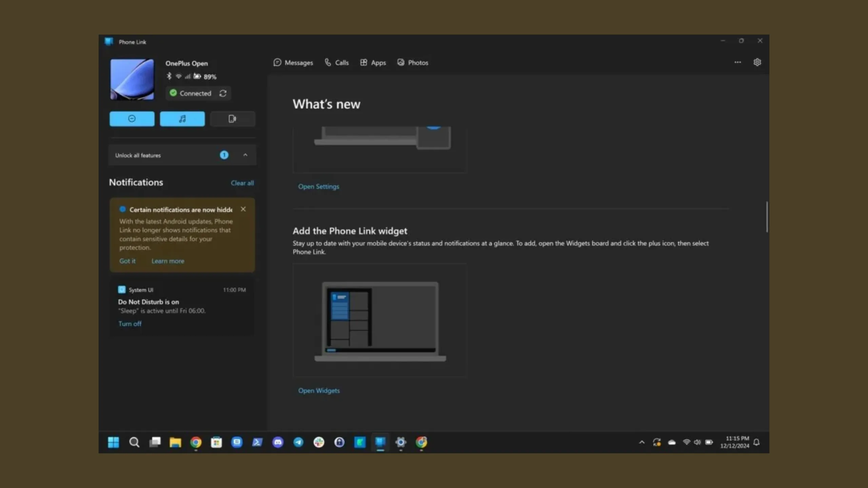Open Discord from taskbar
This screenshot has width=868, height=488.
coord(278,442)
